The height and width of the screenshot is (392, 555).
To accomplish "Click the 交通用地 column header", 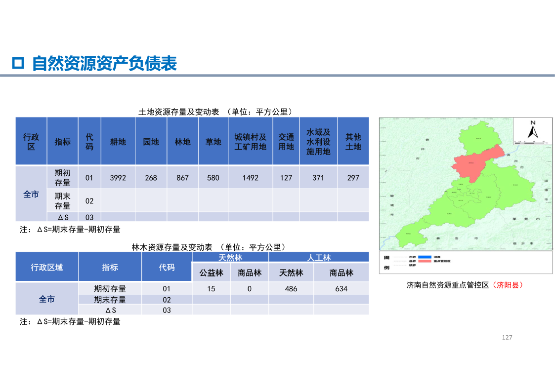I will [x=286, y=141].
